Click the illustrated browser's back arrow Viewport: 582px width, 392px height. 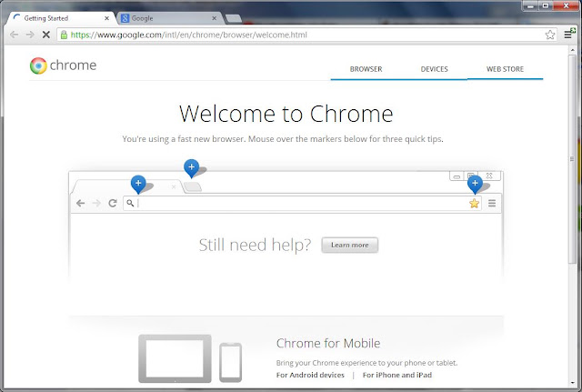tap(81, 203)
